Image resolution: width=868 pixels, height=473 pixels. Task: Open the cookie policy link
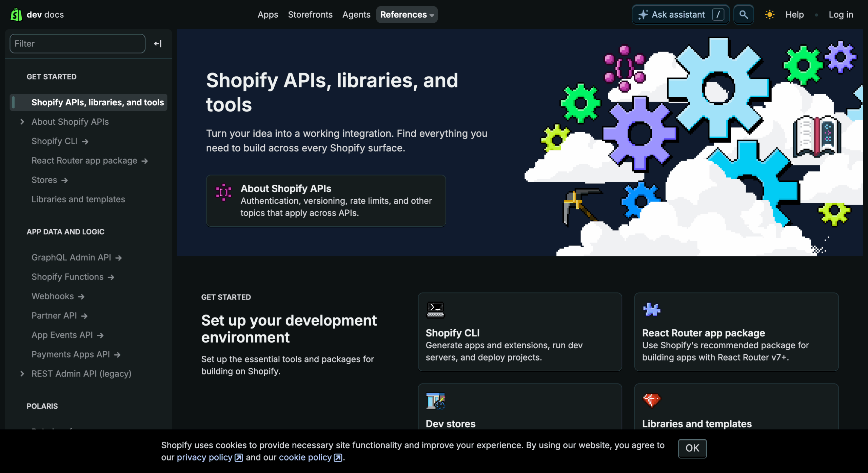pos(305,457)
